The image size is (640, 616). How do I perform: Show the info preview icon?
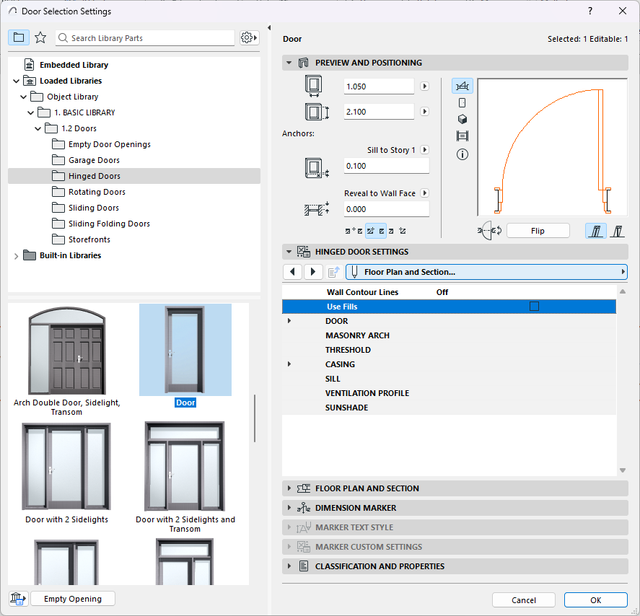[x=462, y=154]
